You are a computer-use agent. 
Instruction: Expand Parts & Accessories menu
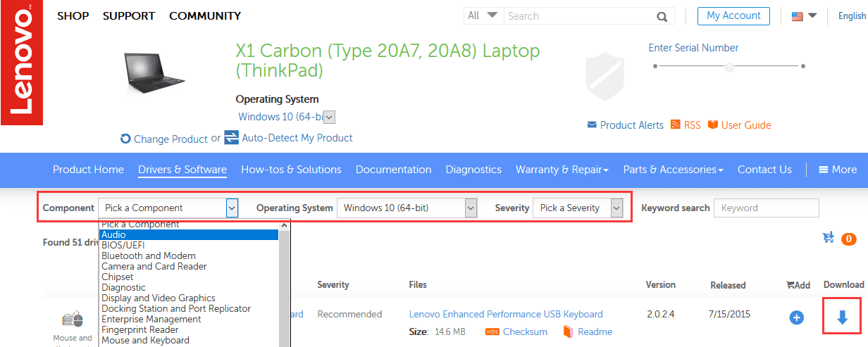(x=674, y=170)
